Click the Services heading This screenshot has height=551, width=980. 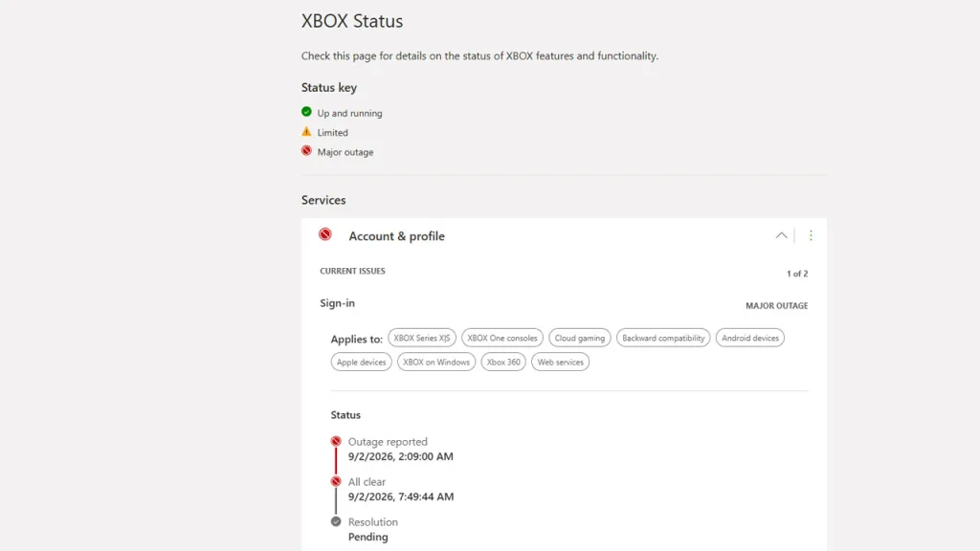click(323, 200)
